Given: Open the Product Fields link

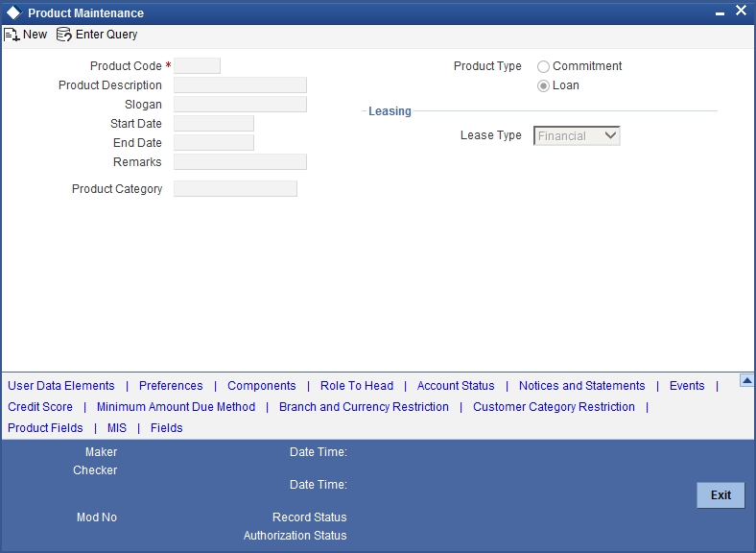Looking at the screenshot, I should click(45, 428).
